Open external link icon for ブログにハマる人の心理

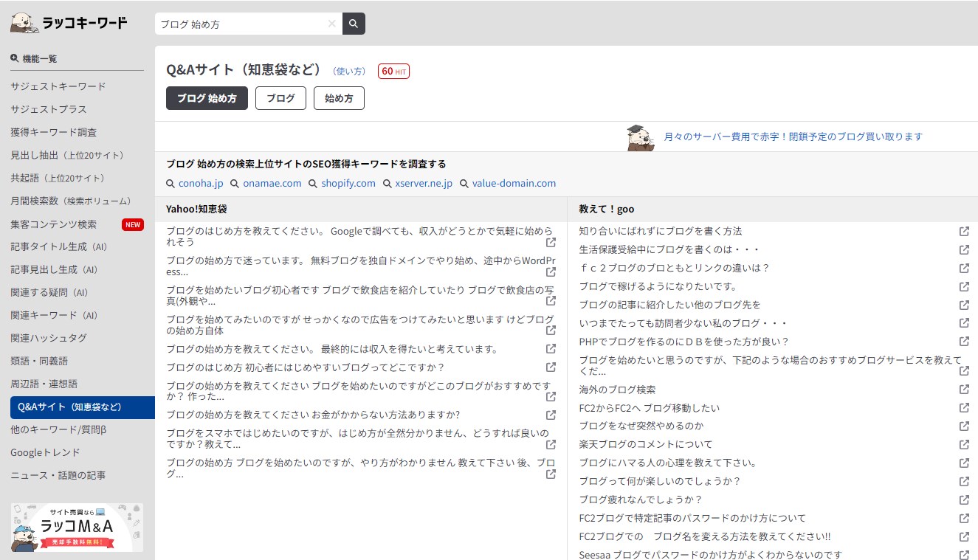pyautogui.click(x=964, y=463)
